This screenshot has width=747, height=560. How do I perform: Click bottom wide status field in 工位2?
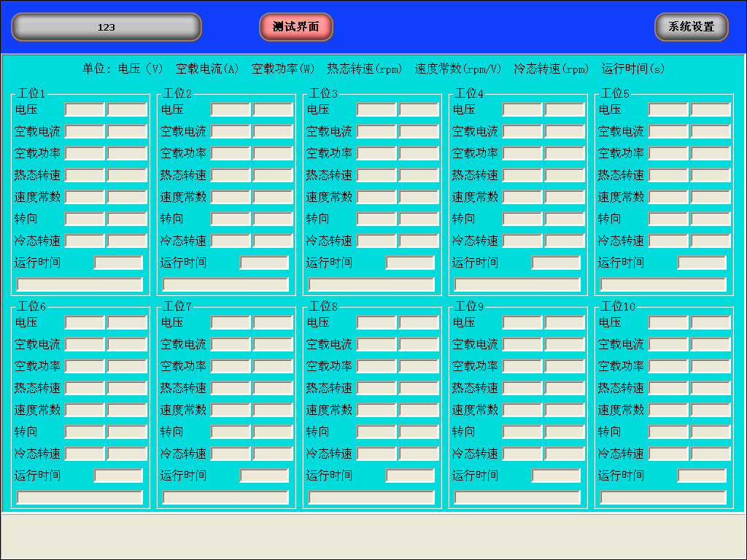click(x=225, y=285)
